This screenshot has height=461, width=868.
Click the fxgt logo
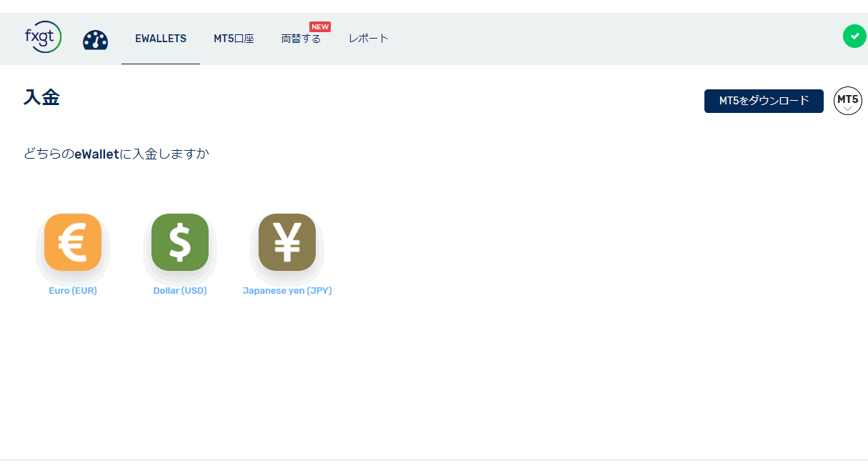click(x=43, y=38)
